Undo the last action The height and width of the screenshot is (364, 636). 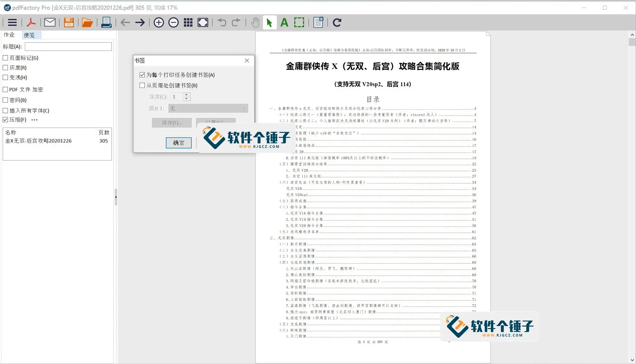[222, 23]
